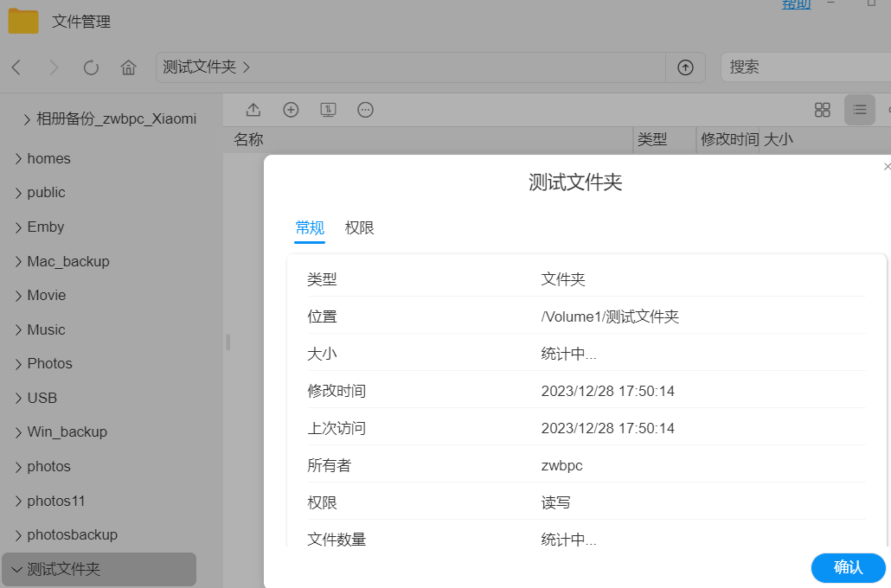Expand the Mac_backup folder
891x588 pixels.
[x=19, y=261]
